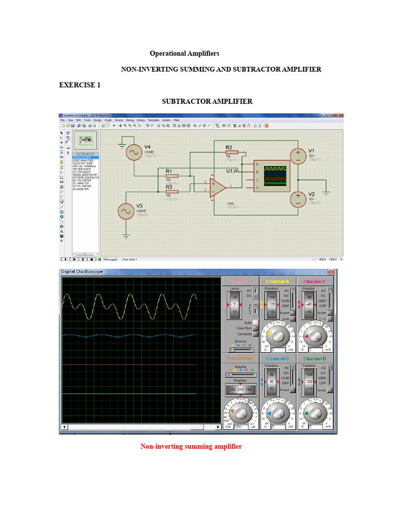
Task: Step the simulation forward one frame
Action: (x=74, y=260)
